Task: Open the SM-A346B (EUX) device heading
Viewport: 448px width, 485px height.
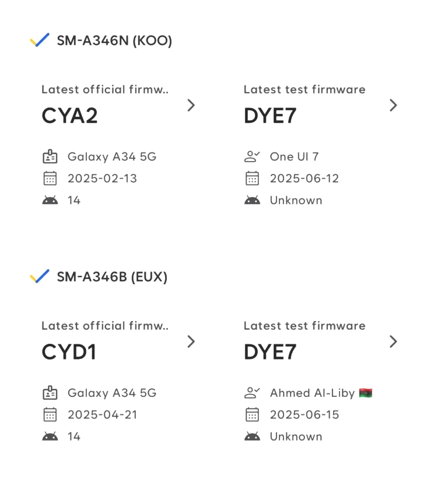Action: (112, 277)
